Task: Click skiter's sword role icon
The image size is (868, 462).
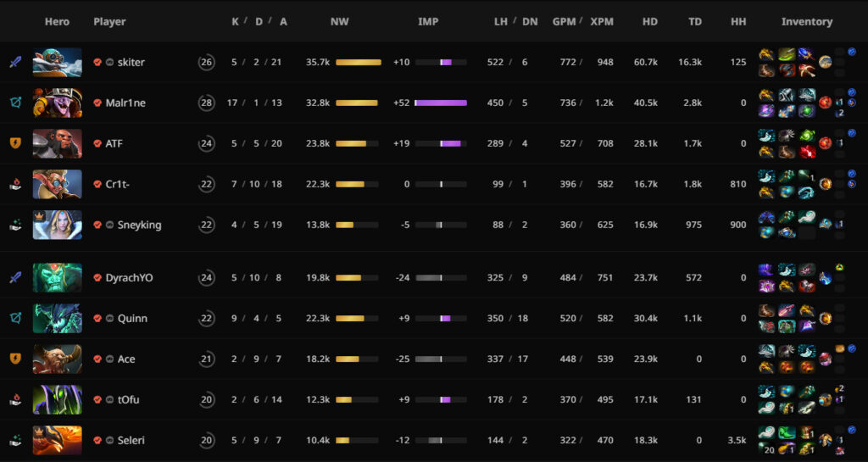Action: (14, 62)
